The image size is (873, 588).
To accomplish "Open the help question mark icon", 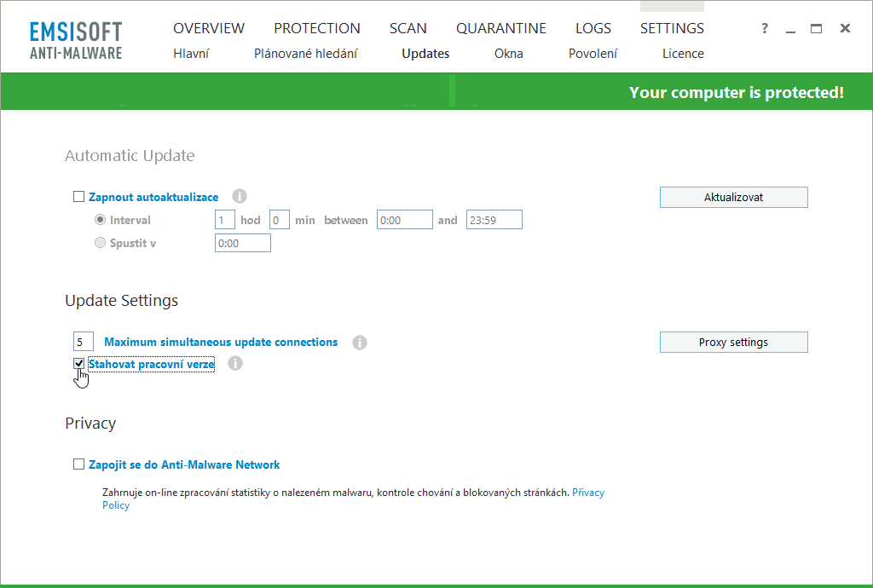I will click(x=765, y=28).
